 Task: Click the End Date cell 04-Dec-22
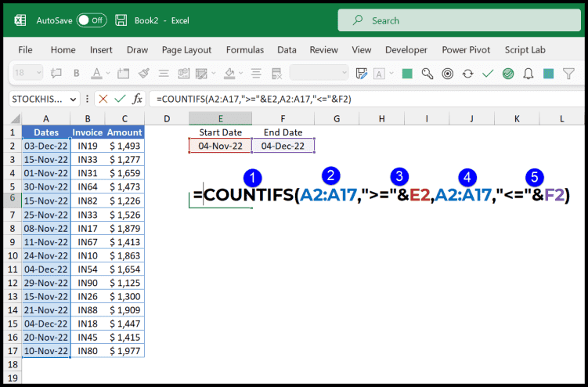(283, 146)
